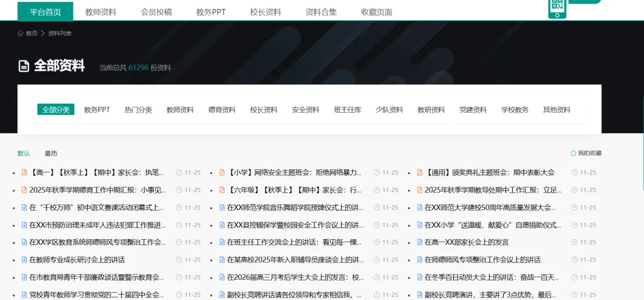Click doc icon for 在某高校2025年新入职辅导员
This screenshot has width=644, height=300.
coord(222,259)
